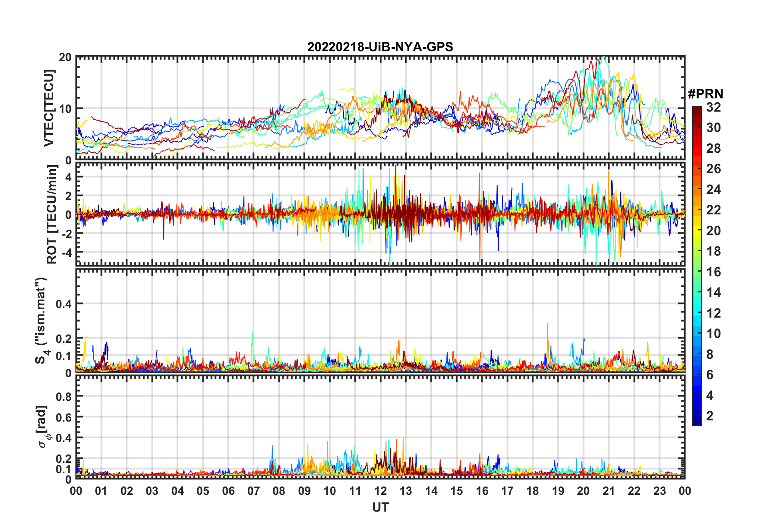Select colorbar tick label 16
Screen dimensions: 761x532
click(713, 272)
